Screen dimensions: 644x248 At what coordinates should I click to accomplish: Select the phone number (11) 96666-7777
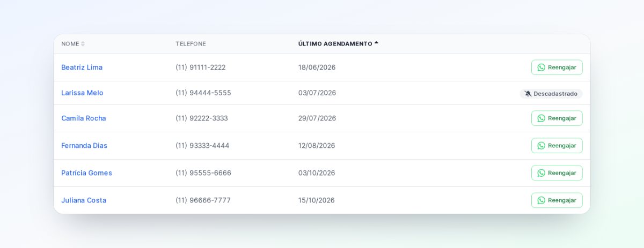203,200
